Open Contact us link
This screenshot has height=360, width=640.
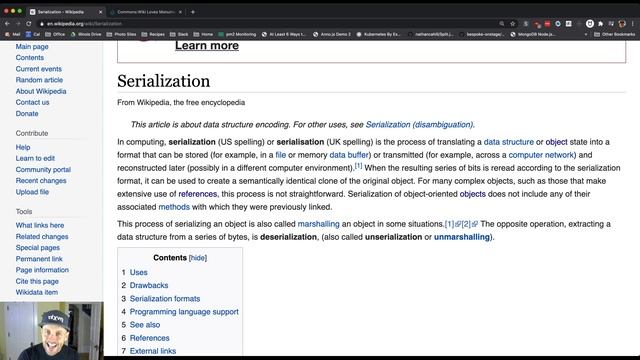pyautogui.click(x=32, y=102)
